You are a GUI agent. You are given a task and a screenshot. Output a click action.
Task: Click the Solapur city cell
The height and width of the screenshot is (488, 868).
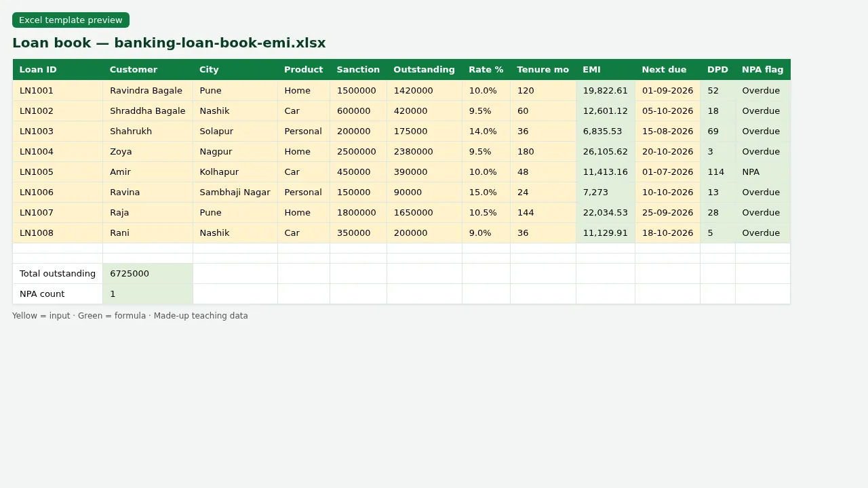click(235, 131)
